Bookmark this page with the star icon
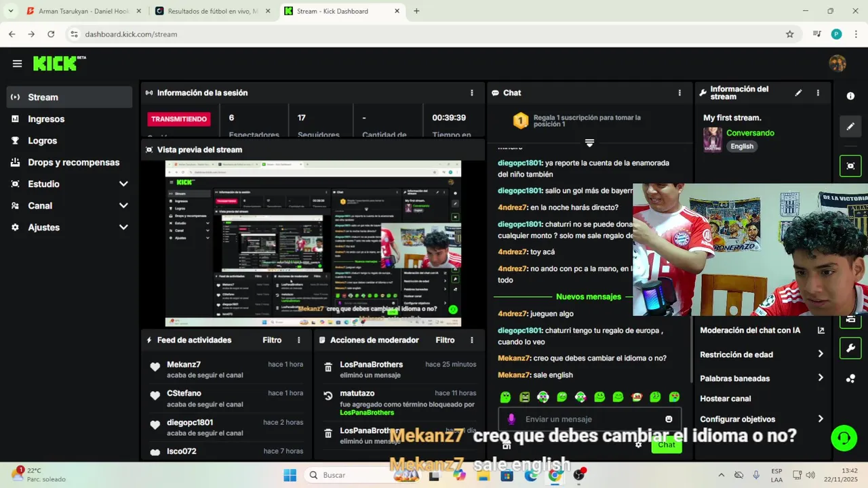 [x=789, y=34]
